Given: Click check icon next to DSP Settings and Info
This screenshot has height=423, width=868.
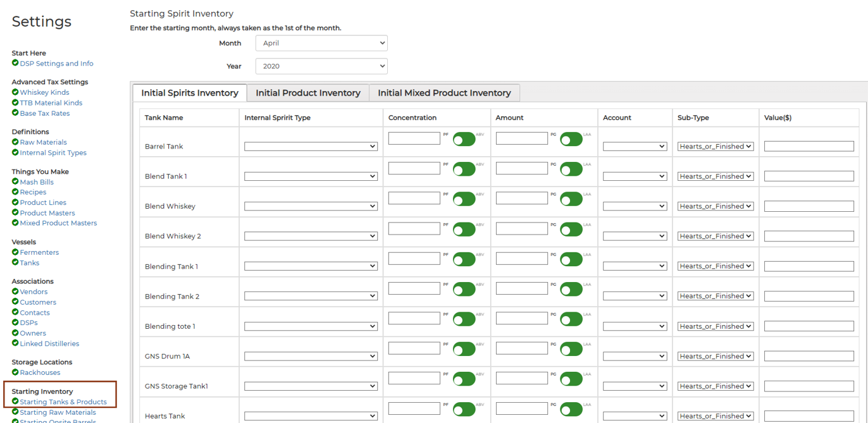Looking at the screenshot, I should pyautogui.click(x=15, y=63).
